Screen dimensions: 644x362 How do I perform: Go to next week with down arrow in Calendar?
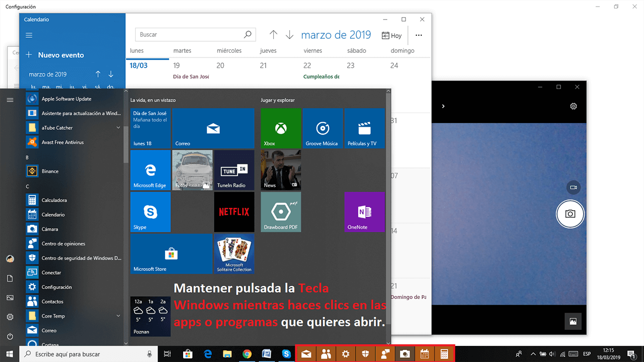(289, 35)
